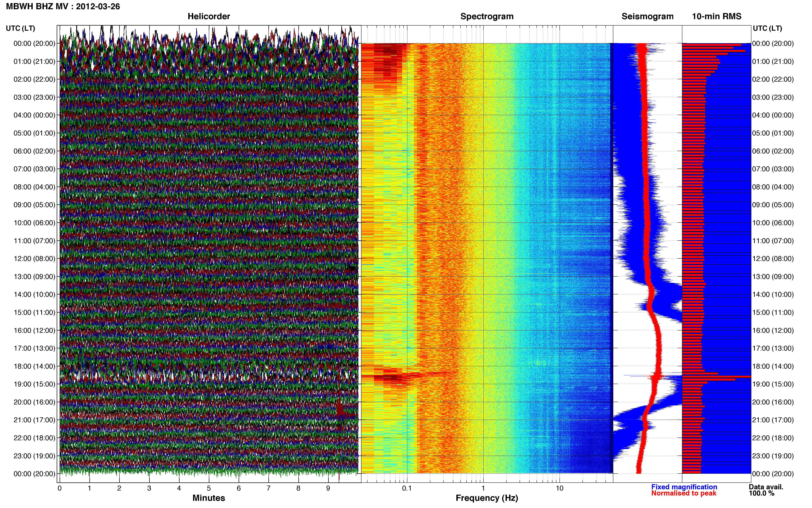Click the '7' tick on the Minutes axis
The image size is (812, 508).
pyautogui.click(x=269, y=488)
